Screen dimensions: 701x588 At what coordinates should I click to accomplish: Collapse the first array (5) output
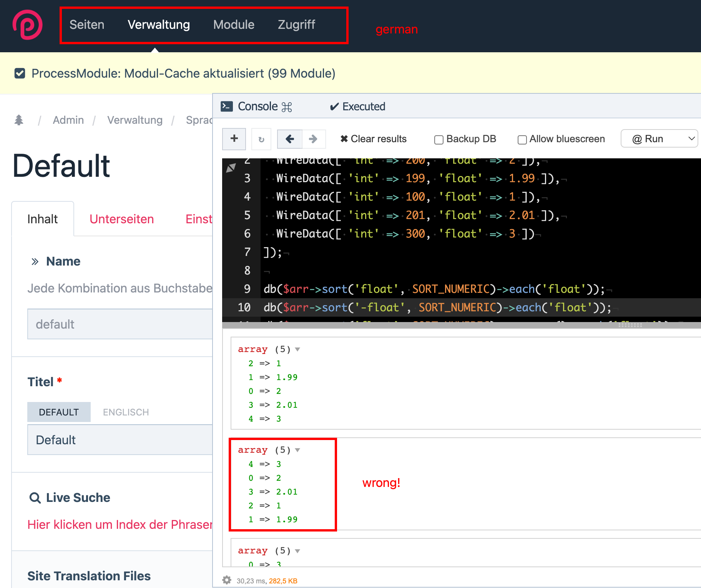click(298, 349)
